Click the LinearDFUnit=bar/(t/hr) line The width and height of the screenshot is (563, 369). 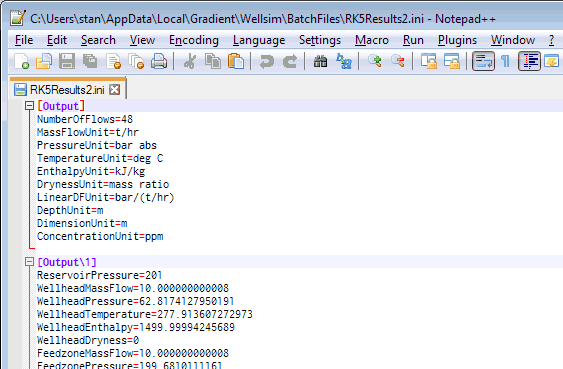coord(106,197)
